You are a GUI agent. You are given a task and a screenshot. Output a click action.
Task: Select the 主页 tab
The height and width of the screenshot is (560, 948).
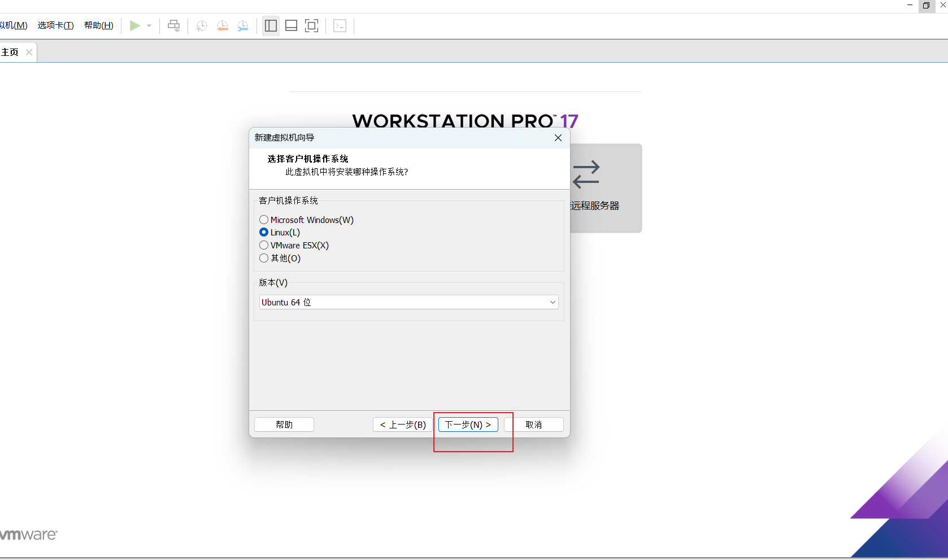pos(10,52)
